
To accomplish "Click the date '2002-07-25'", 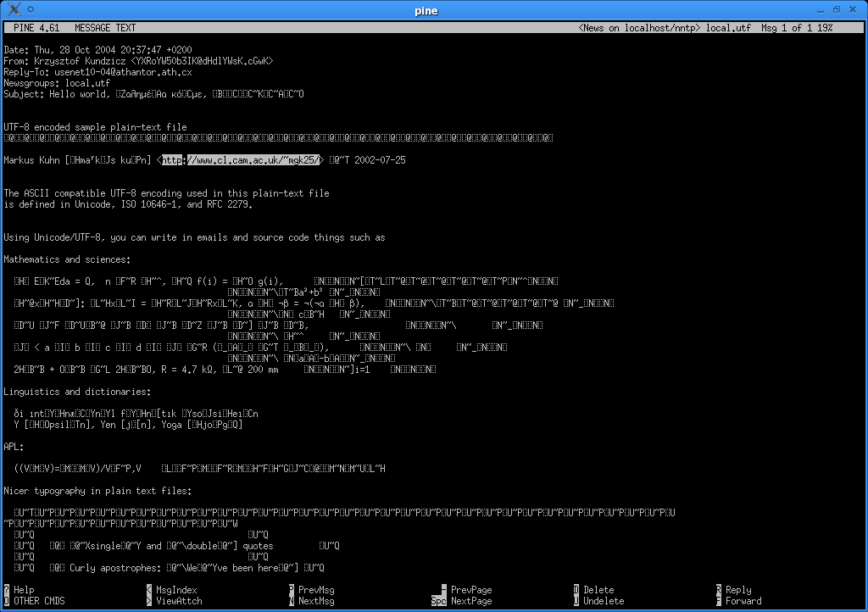I will [x=380, y=160].
